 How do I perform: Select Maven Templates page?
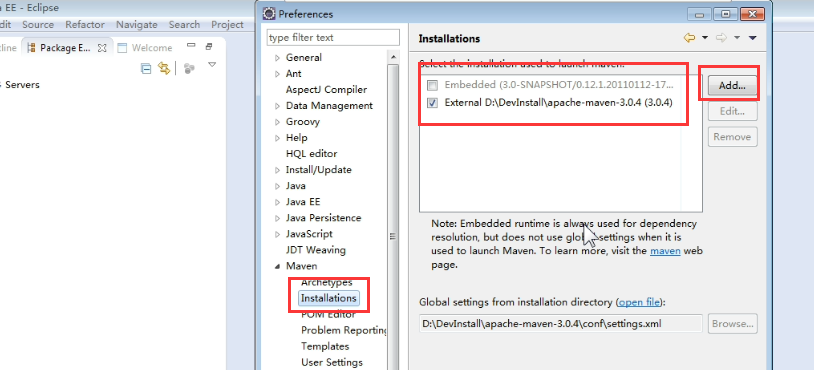(325, 347)
